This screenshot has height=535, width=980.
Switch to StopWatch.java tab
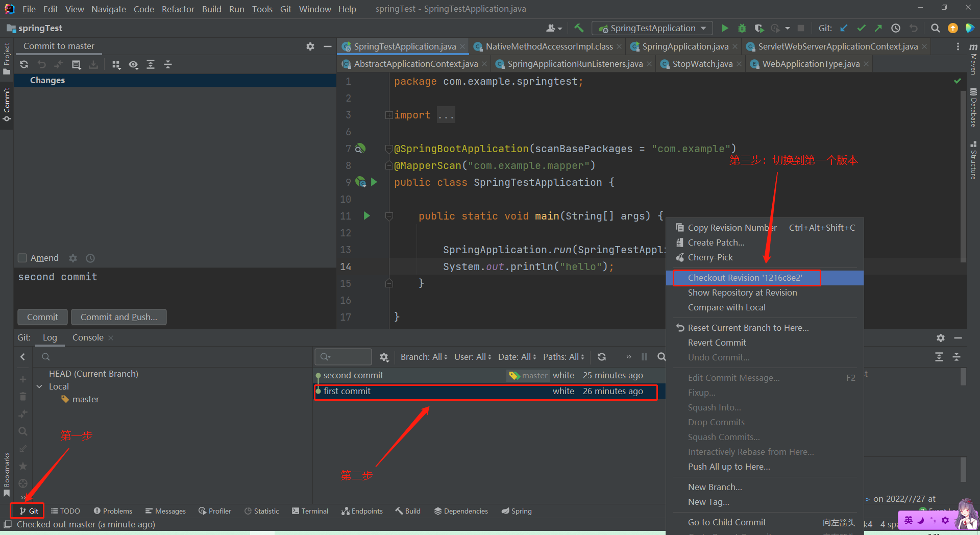click(x=702, y=64)
